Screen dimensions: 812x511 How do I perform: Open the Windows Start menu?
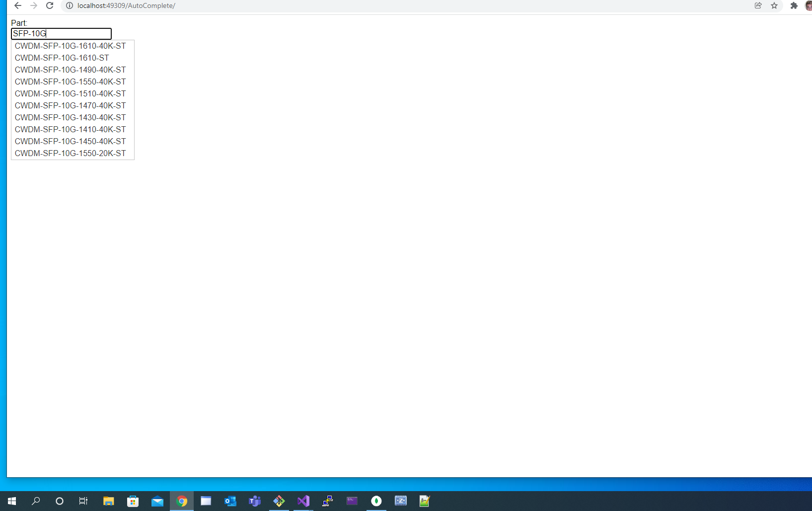click(x=12, y=501)
